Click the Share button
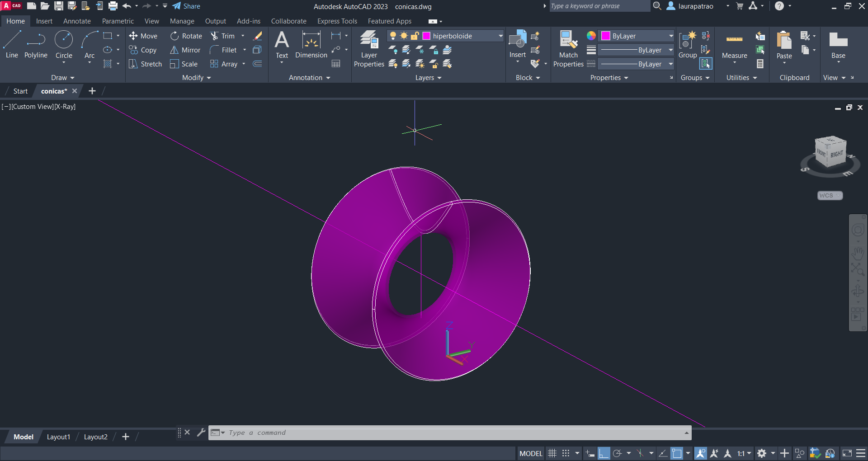Image resolution: width=868 pixels, height=461 pixels. [x=186, y=6]
